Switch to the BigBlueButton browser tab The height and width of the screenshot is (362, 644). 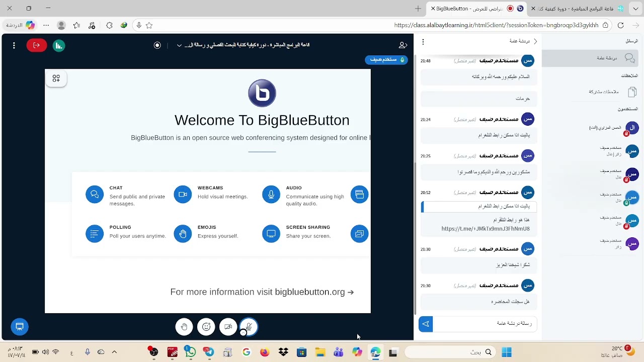475,9
